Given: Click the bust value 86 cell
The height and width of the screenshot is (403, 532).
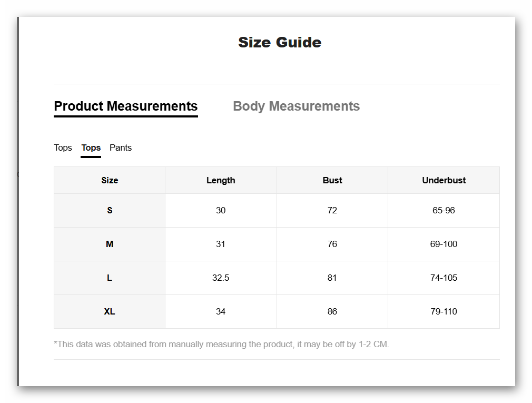Looking at the screenshot, I should point(332,311).
